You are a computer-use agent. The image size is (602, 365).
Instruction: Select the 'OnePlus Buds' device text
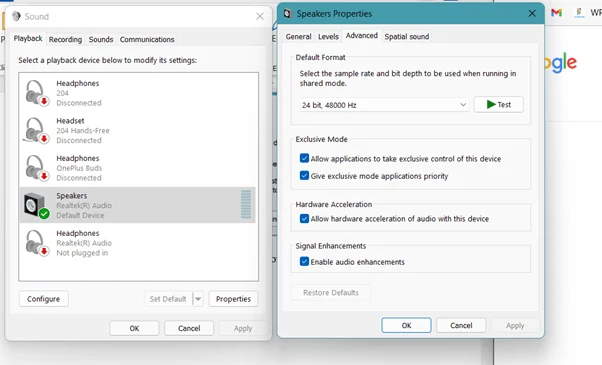pyautogui.click(x=79, y=168)
